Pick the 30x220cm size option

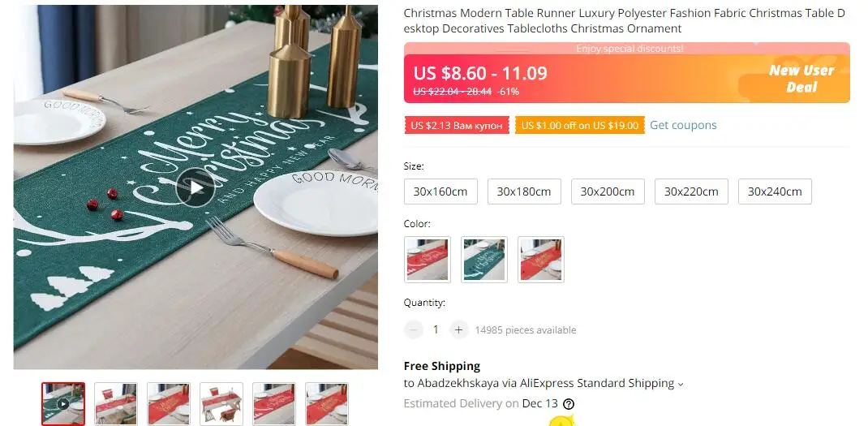coord(691,191)
